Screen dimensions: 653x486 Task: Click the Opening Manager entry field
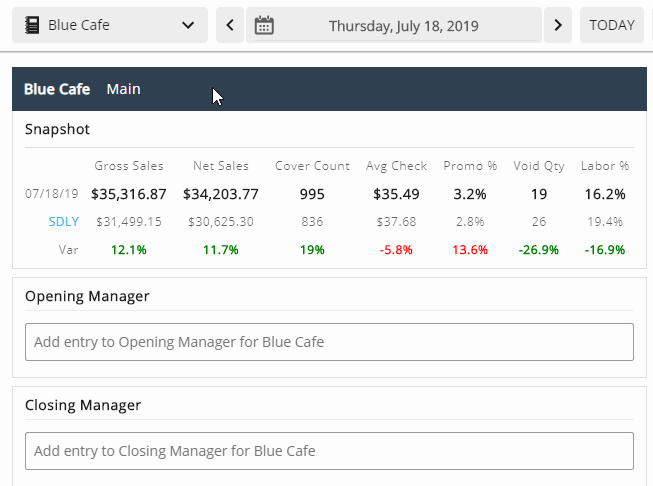point(329,342)
